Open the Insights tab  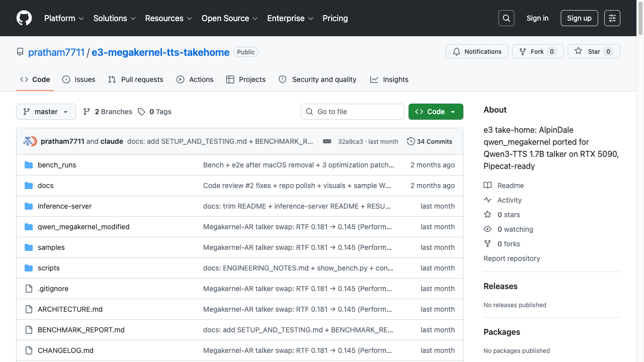click(389, 79)
